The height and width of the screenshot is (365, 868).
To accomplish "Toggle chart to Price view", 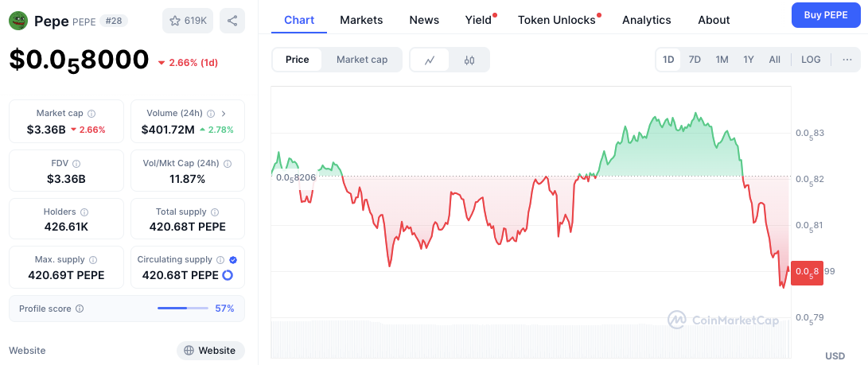I will tap(298, 60).
